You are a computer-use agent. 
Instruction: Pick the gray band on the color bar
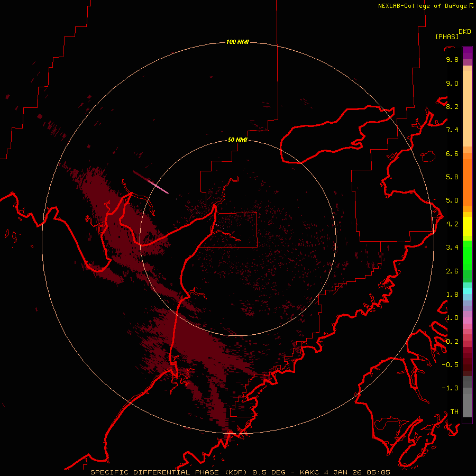(467, 397)
